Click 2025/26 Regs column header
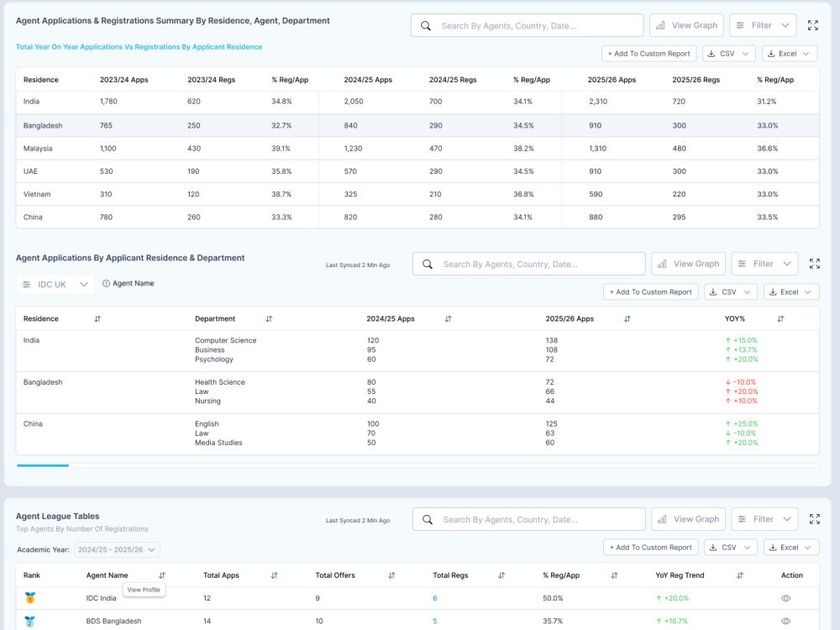840x630 pixels. (696, 80)
